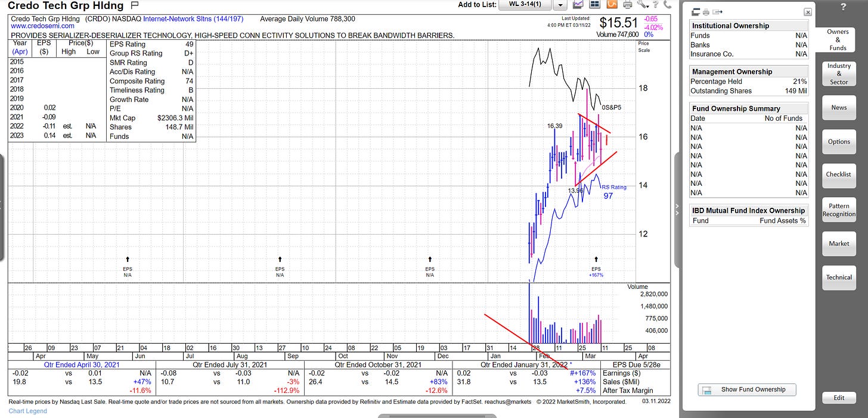Viewport: 868px width, 418px height.
Task: Click the 13.96 price low label
Action: [575, 191]
